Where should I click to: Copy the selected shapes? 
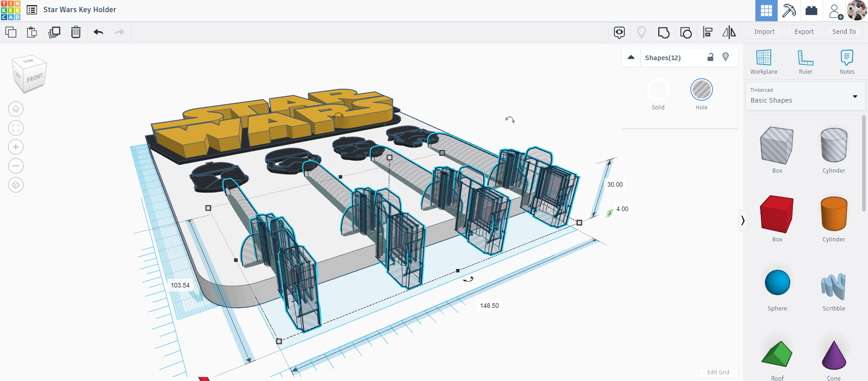(11, 32)
